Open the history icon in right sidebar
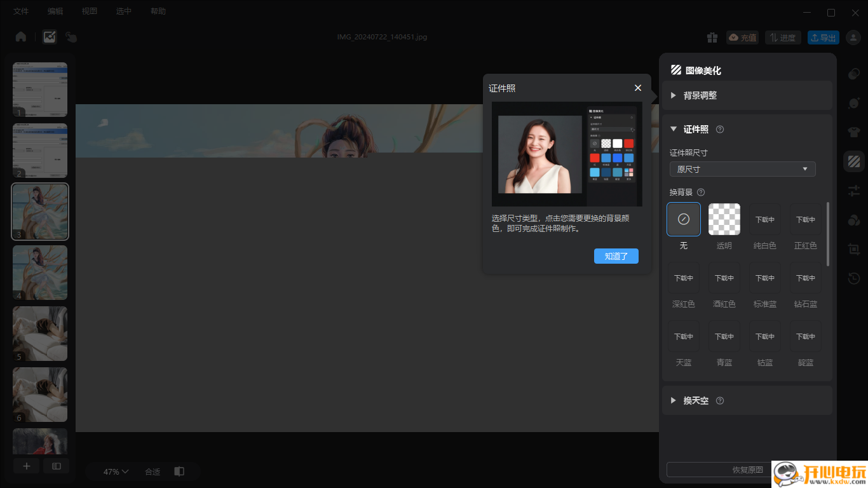The width and height of the screenshot is (868, 488). 854,278
